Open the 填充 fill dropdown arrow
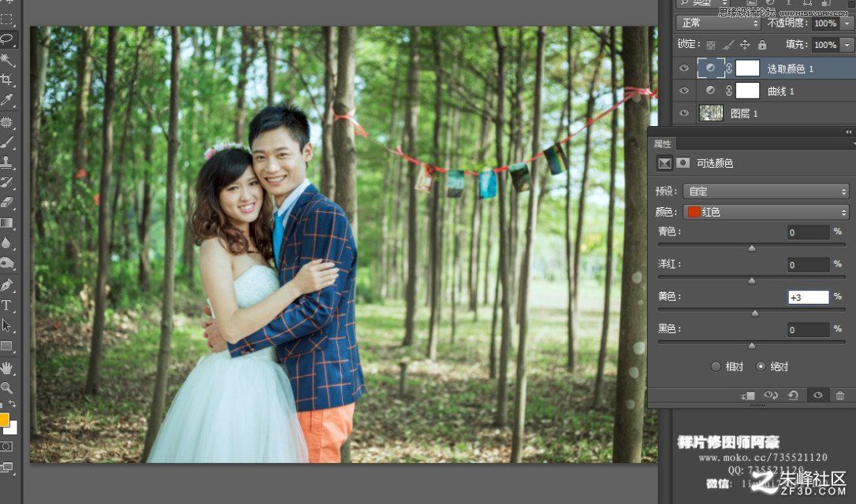Viewport: 856px width, 504px height. (x=847, y=45)
